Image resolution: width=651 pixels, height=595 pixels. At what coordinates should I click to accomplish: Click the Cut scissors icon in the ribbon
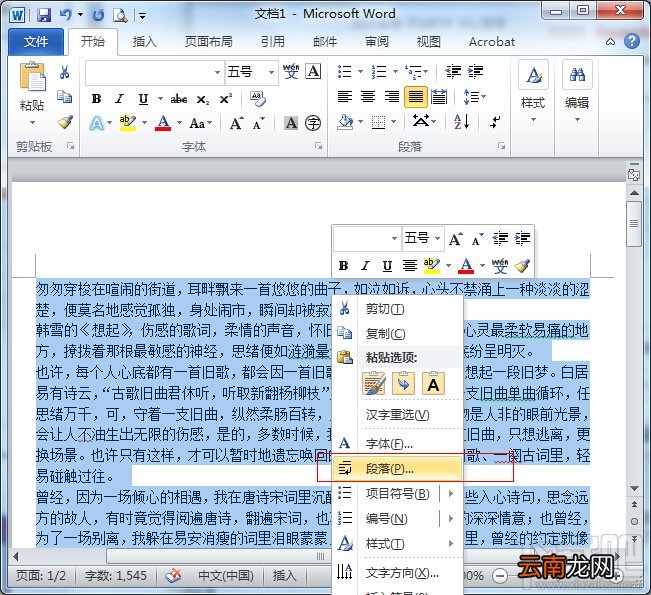(x=64, y=72)
